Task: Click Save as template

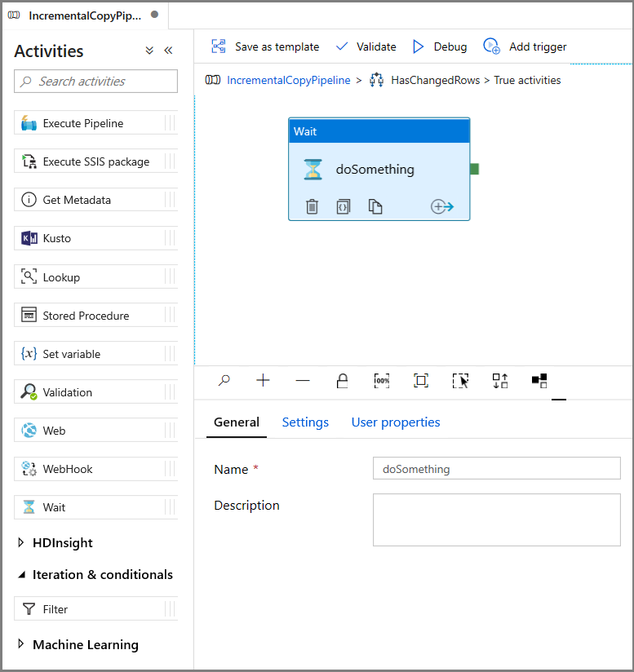Action: pyautogui.click(x=265, y=46)
